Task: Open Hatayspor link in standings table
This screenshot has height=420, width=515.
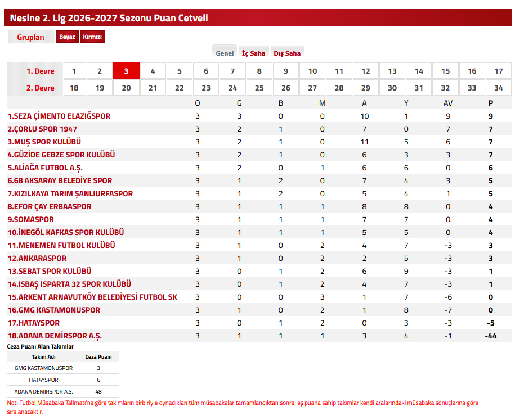Action: 34,323
